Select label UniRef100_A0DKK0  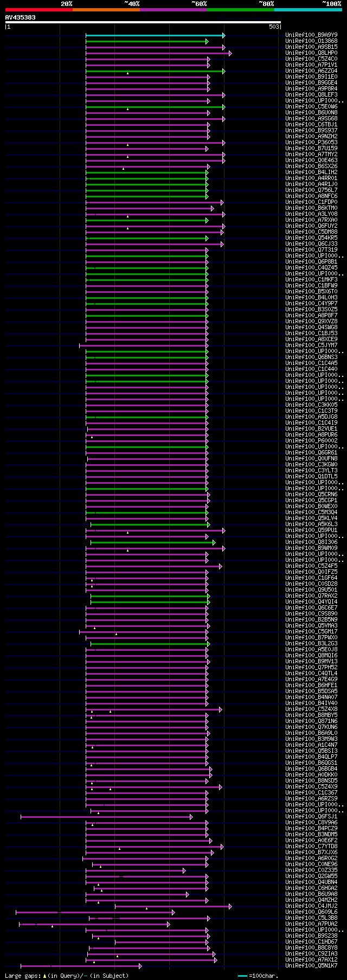(311, 775)
